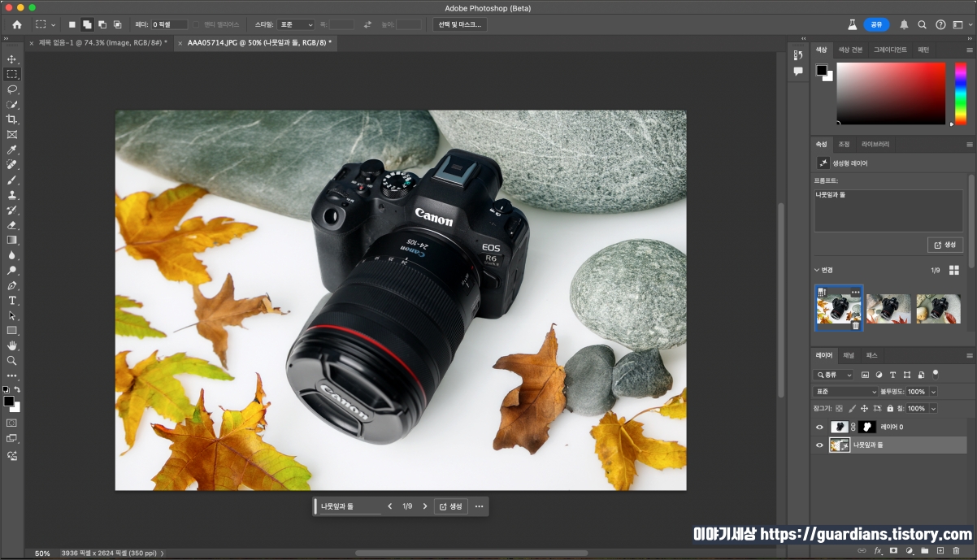Open the notifications bell icon
Image resolution: width=977 pixels, height=560 pixels.
point(904,24)
